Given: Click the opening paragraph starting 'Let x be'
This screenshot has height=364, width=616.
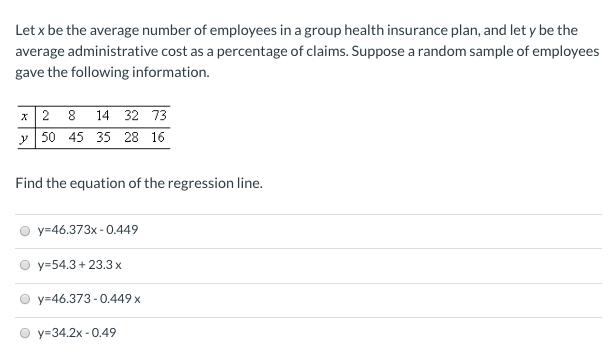Looking at the screenshot, I should [x=307, y=51].
